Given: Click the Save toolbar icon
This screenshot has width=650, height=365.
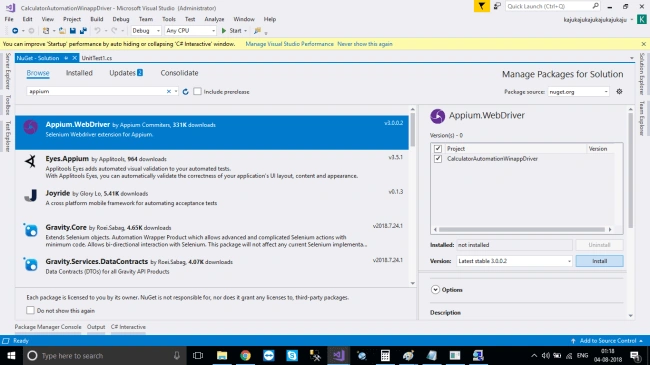Looking at the screenshot, I should pyautogui.click(x=73, y=31).
